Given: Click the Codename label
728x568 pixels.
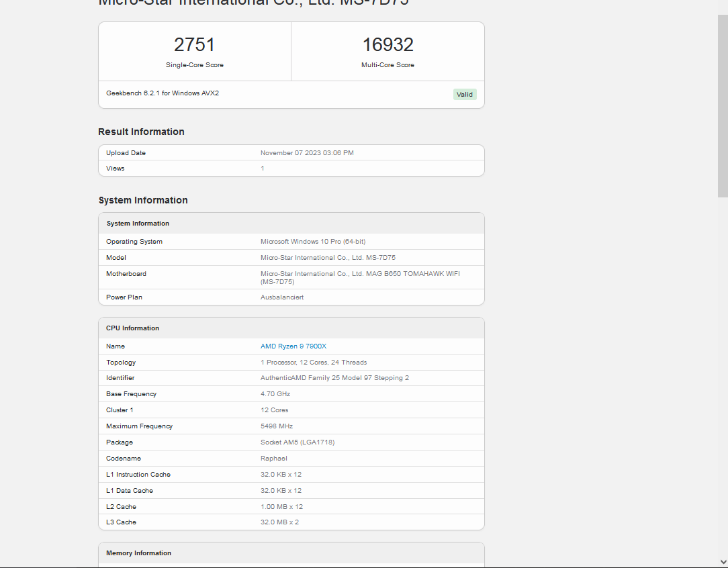Looking at the screenshot, I should [124, 459].
